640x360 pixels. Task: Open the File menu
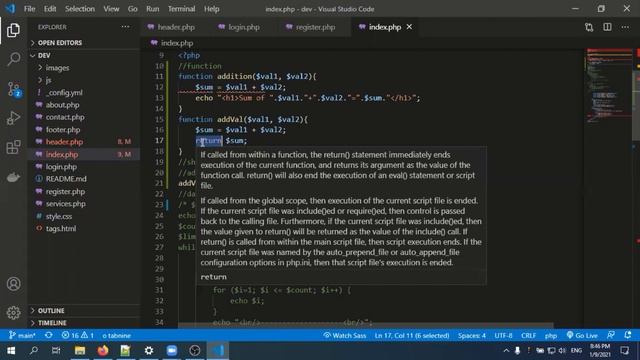point(29,9)
